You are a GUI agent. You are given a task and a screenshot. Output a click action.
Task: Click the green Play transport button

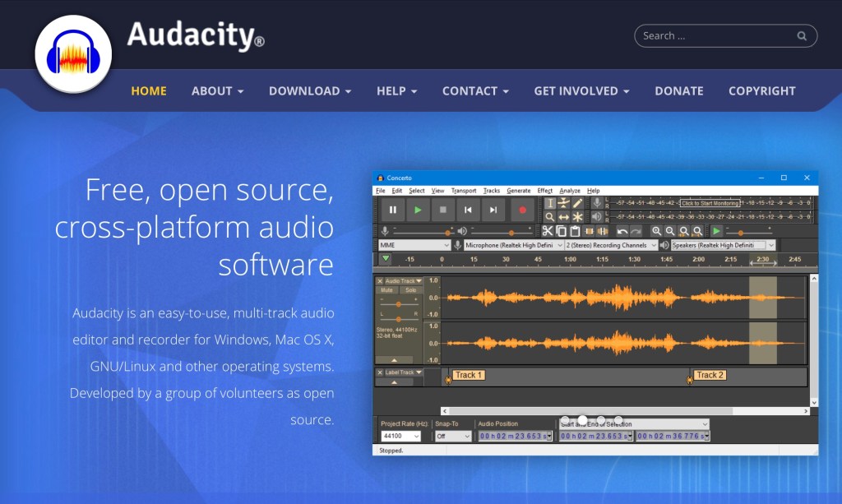pos(418,210)
